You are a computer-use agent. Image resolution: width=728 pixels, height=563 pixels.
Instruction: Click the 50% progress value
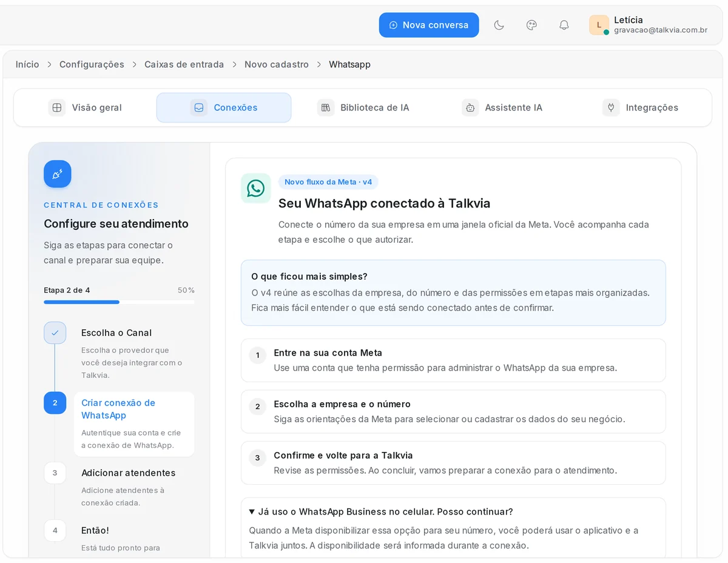pyautogui.click(x=186, y=290)
